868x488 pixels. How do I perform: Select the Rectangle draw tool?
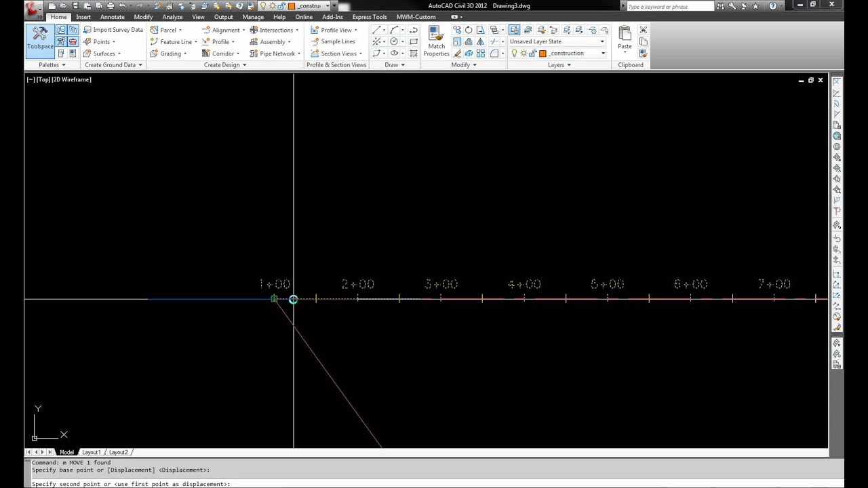414,41
